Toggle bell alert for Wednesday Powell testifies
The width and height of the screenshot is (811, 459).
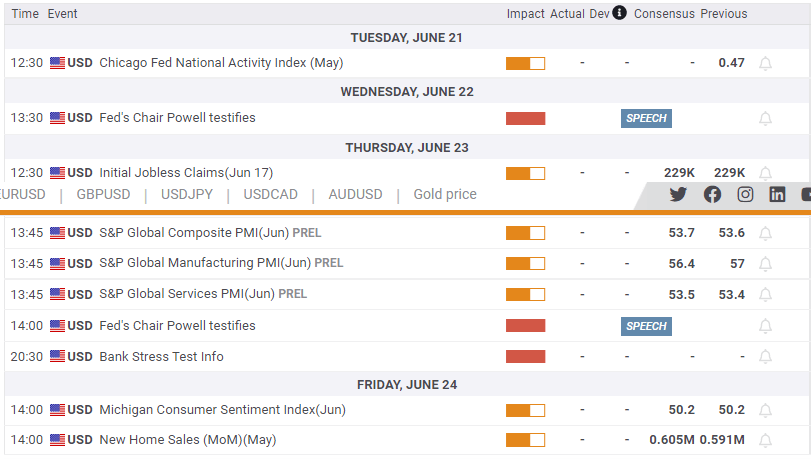click(x=765, y=118)
